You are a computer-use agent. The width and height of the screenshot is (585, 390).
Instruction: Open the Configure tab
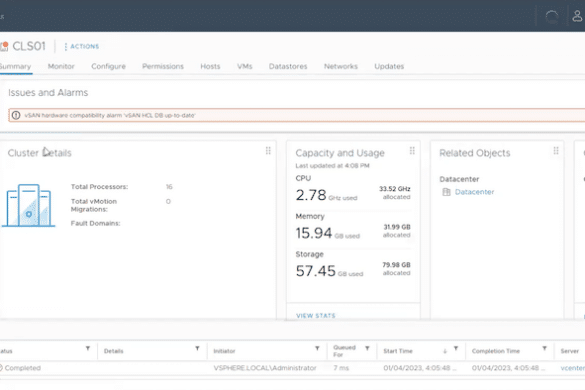pyautogui.click(x=108, y=66)
